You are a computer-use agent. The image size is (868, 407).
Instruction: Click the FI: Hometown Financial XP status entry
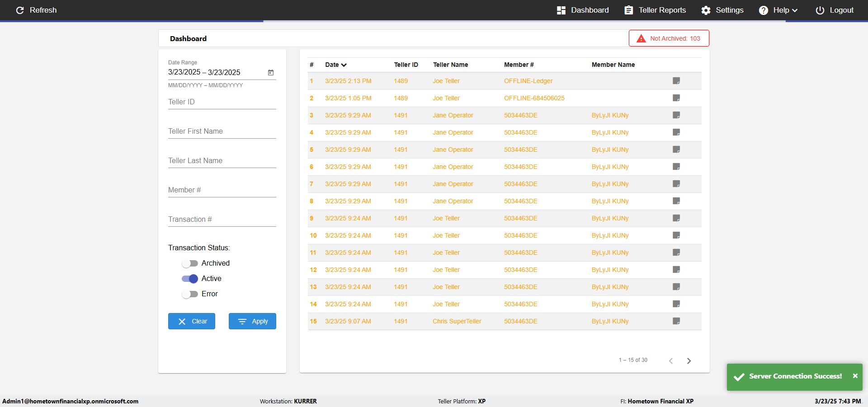click(657, 401)
